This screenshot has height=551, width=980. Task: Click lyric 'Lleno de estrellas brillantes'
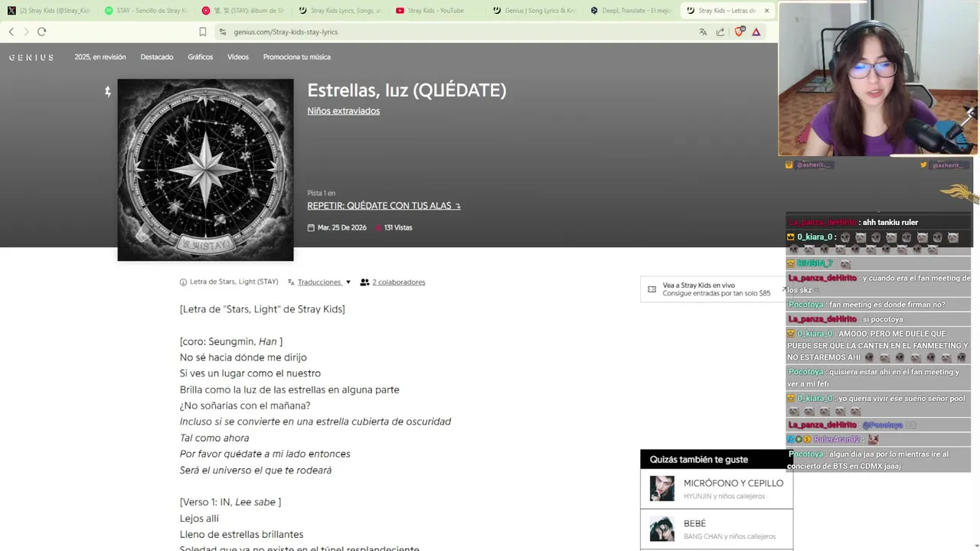click(241, 534)
